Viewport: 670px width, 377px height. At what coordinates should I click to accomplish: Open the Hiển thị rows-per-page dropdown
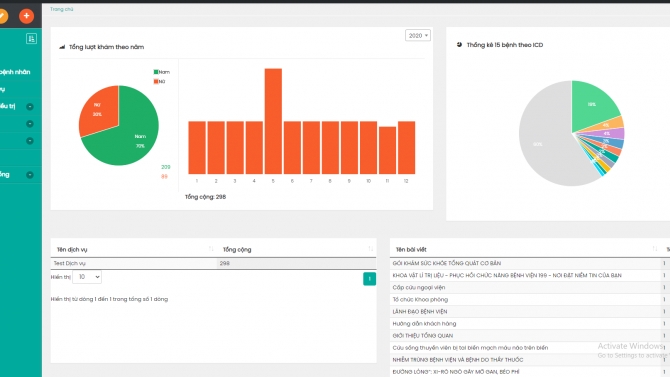(x=87, y=277)
